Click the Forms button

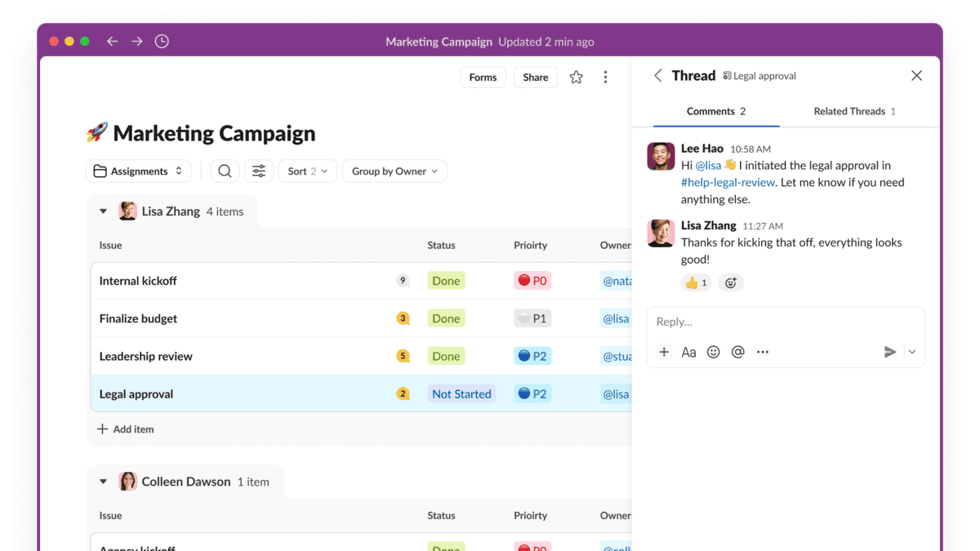pyautogui.click(x=483, y=77)
